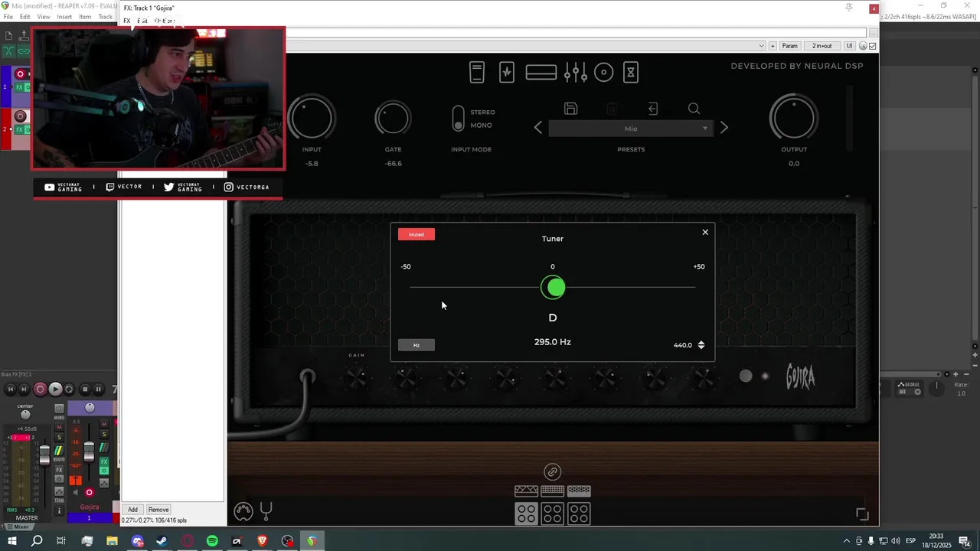Open the FX preset combo box dropdown arrow
980x551 pixels.
[761, 46]
